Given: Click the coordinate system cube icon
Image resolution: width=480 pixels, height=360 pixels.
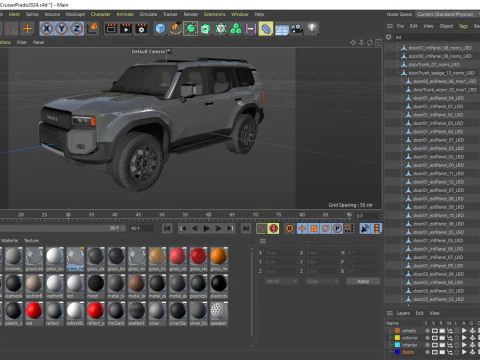Looking at the screenshot, I should [93, 28].
